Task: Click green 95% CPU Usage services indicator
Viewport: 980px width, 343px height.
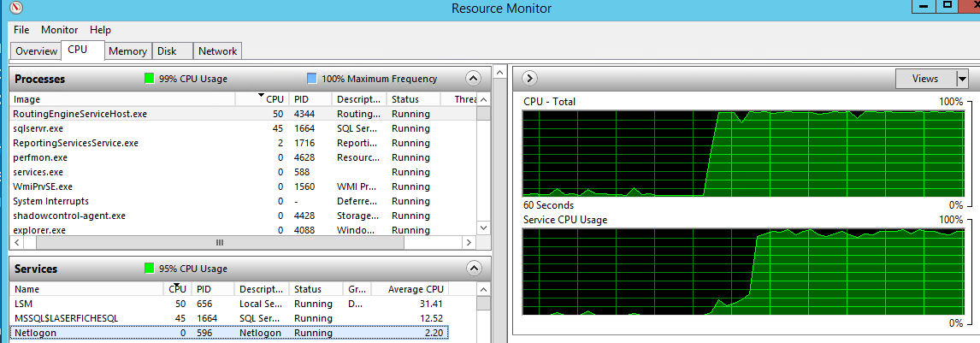Action: tap(150, 269)
